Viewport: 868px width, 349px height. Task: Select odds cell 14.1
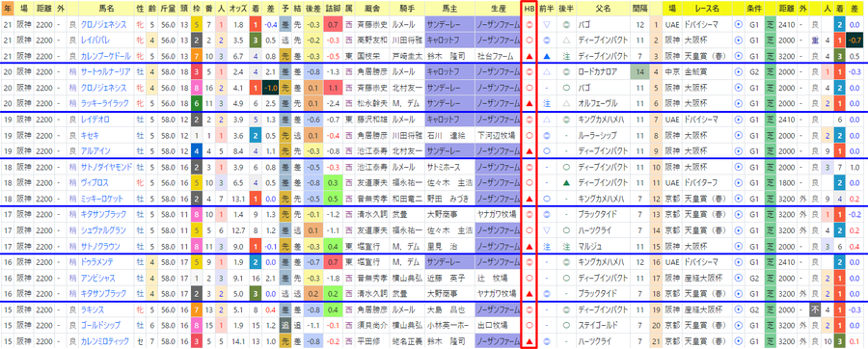(x=238, y=341)
